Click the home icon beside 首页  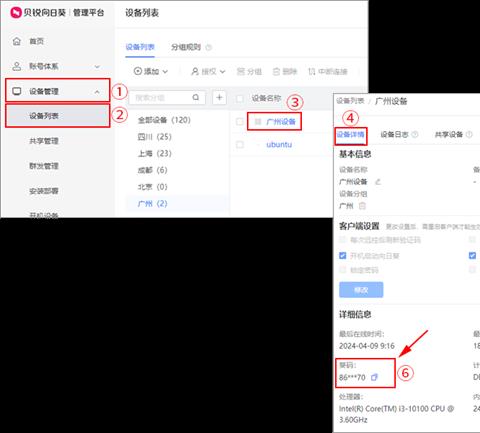(17, 41)
